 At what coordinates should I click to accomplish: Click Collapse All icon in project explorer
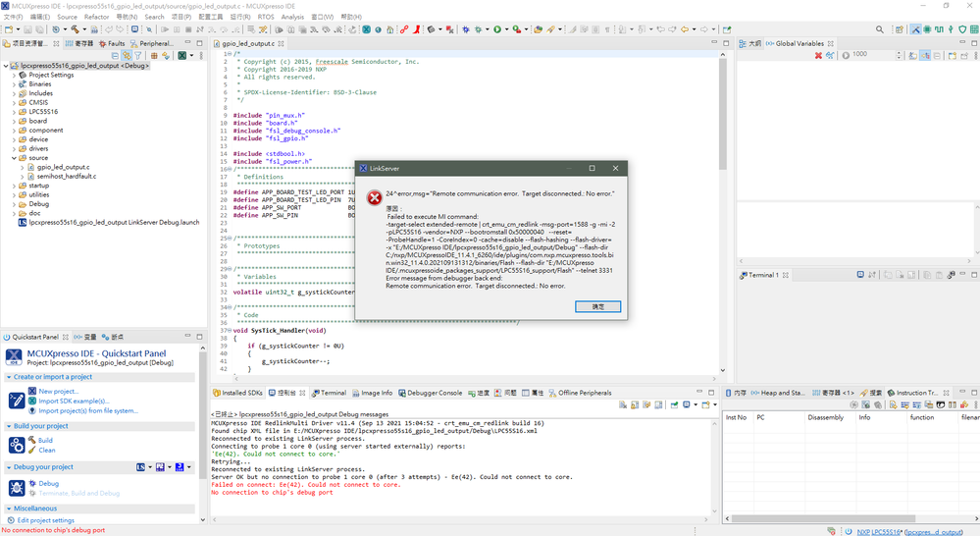point(115,55)
